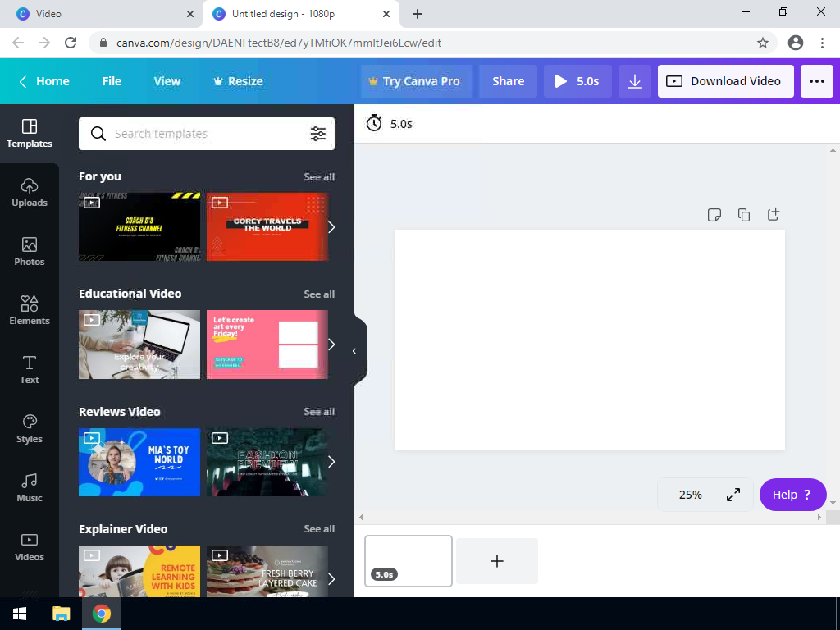Show more Reviews Video templates

[x=331, y=462]
